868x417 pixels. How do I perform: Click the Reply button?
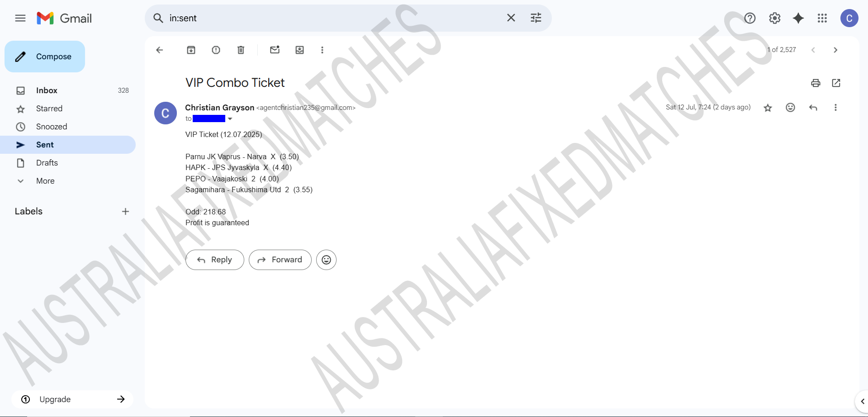215,260
